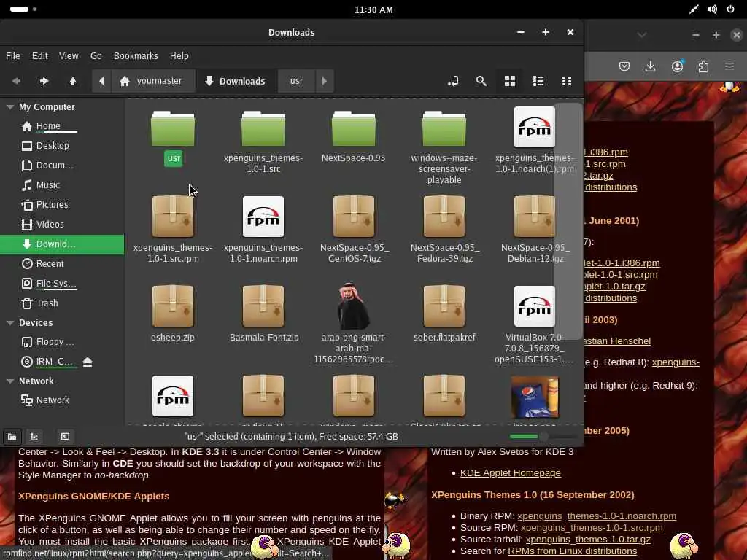Image resolution: width=747 pixels, height=560 pixels.
Task: Hide the sidebar using the status bar button
Action: click(65, 437)
